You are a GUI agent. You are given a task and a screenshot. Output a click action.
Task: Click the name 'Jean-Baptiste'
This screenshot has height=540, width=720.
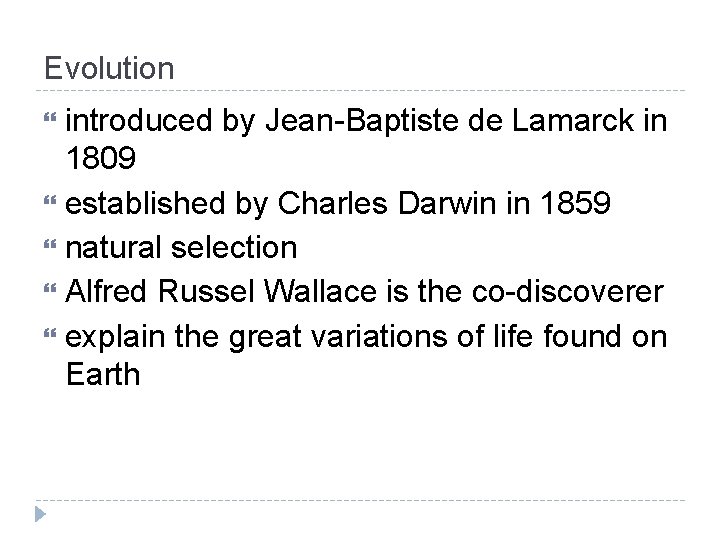coord(362,121)
